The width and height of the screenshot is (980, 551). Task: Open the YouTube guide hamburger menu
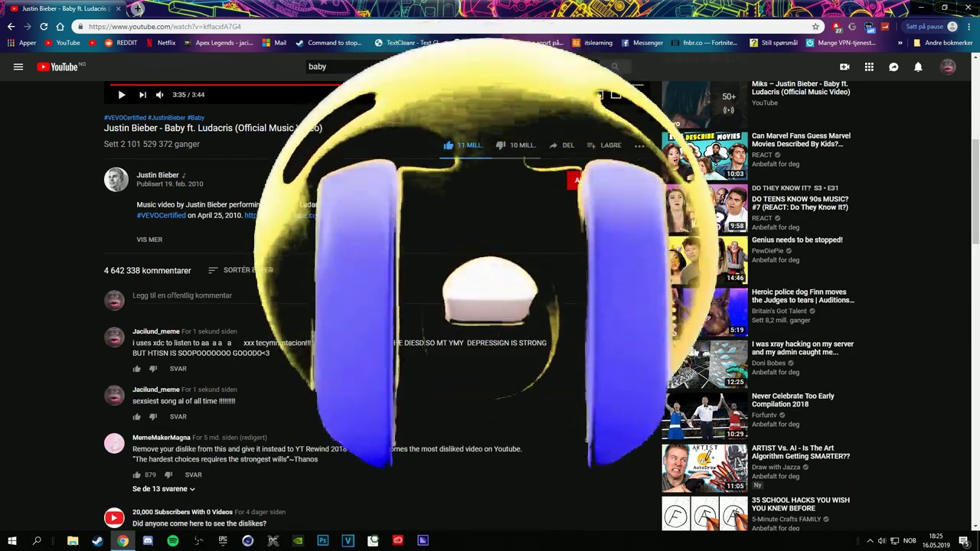pos(18,67)
